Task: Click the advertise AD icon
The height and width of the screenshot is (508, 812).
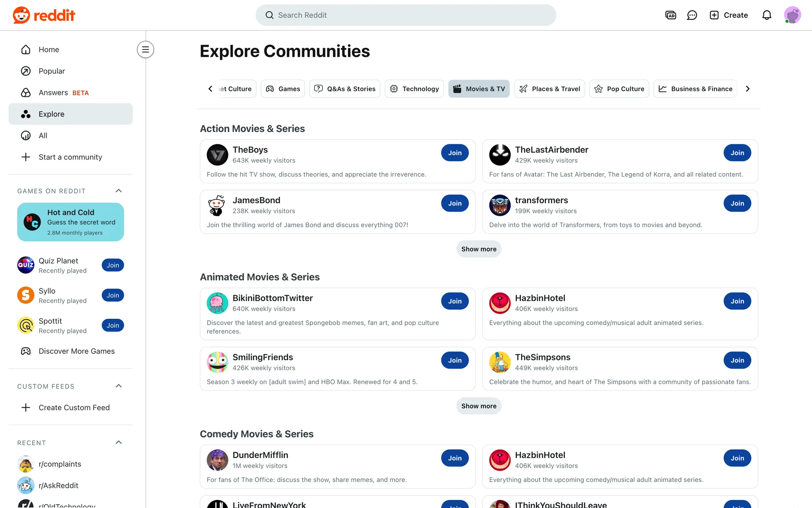Action: (670, 15)
